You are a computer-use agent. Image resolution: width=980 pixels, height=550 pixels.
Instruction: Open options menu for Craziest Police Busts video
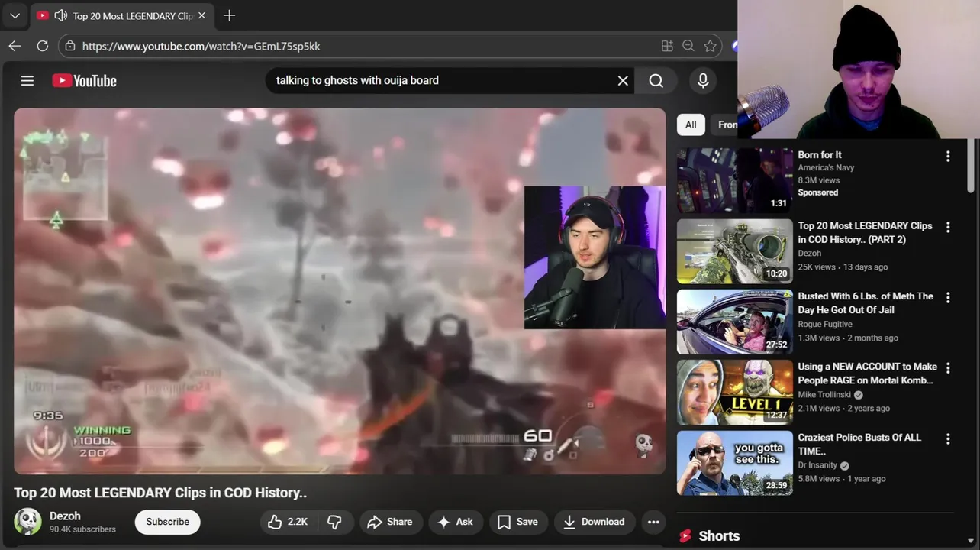[x=948, y=438]
